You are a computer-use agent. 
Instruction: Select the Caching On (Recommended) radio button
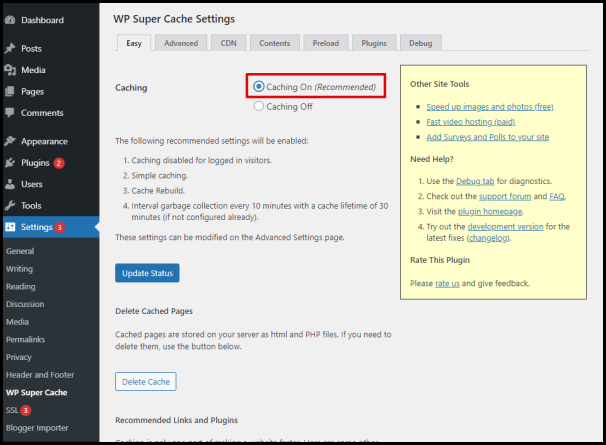tap(259, 86)
